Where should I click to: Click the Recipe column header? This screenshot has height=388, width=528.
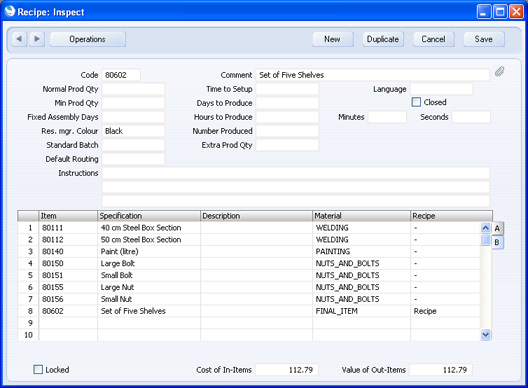click(x=451, y=216)
